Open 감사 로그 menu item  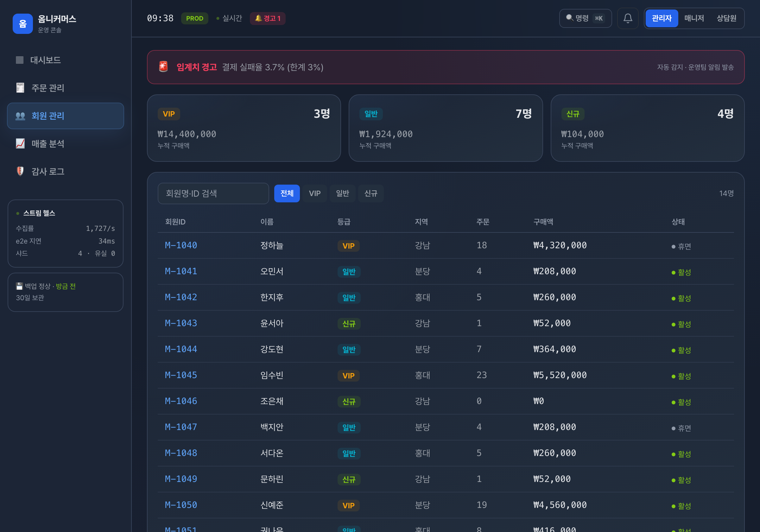point(66,172)
